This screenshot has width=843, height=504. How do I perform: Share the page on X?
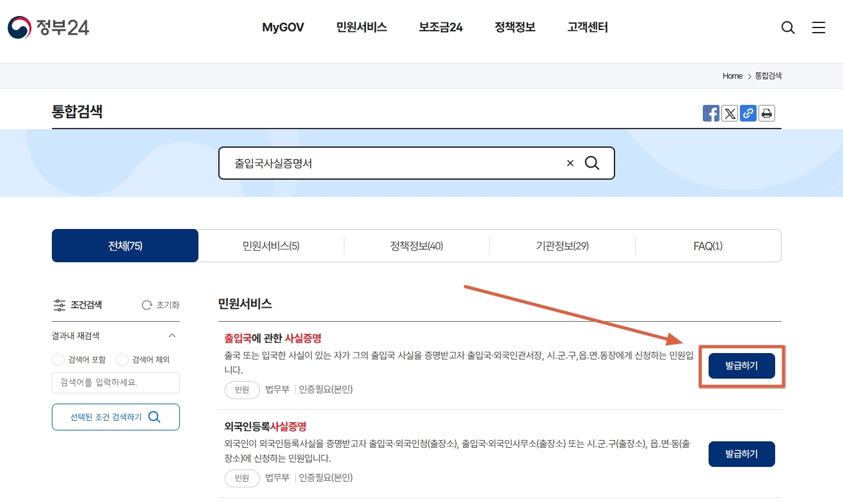pyautogui.click(x=730, y=113)
